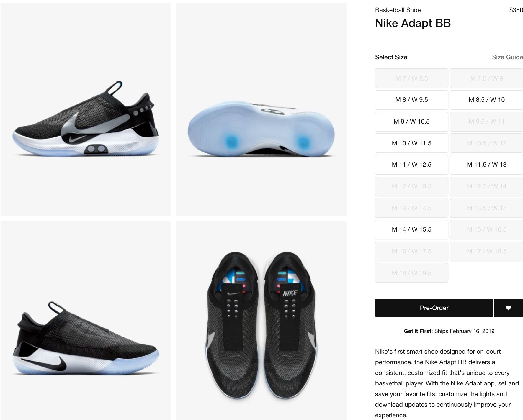Select size M 11 / W 12.5
This screenshot has width=523, height=420.
(x=411, y=165)
